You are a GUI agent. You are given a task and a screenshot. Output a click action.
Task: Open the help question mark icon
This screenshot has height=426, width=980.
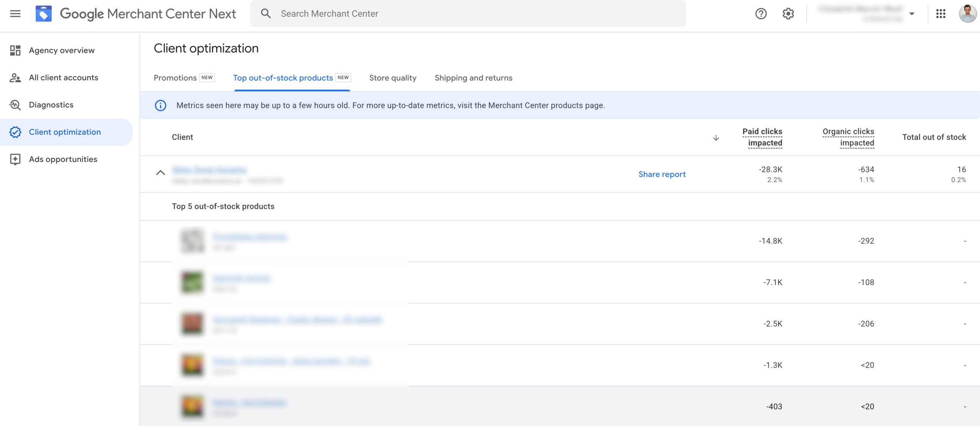pos(761,14)
